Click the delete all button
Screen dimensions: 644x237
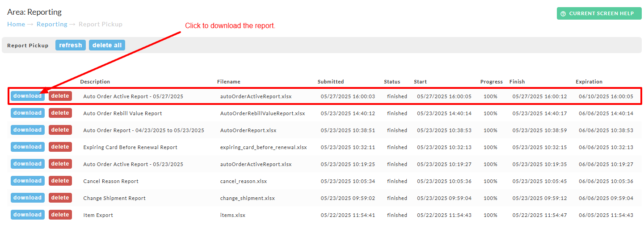pos(107,45)
